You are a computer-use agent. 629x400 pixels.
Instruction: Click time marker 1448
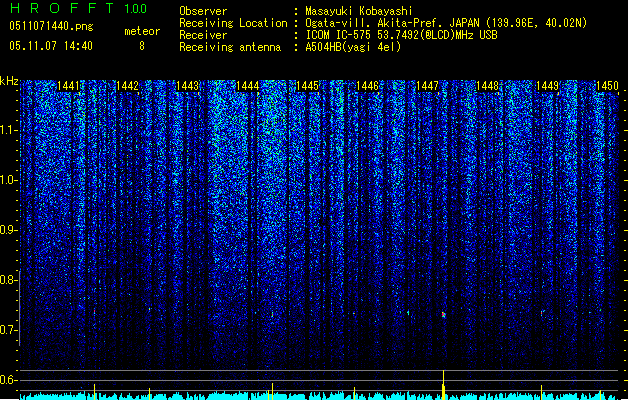tap(487, 86)
